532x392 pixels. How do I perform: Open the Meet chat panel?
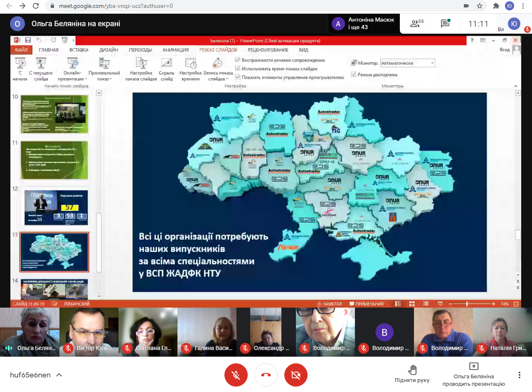[446, 24]
